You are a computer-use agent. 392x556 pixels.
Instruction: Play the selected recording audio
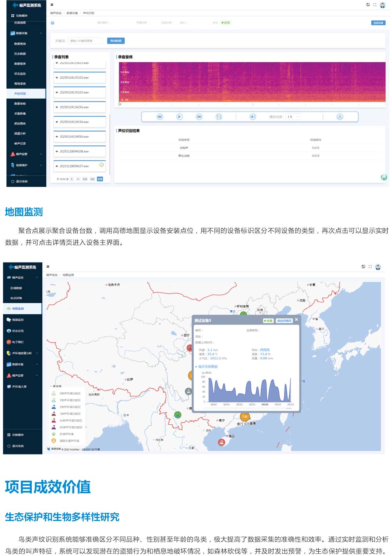180,117
